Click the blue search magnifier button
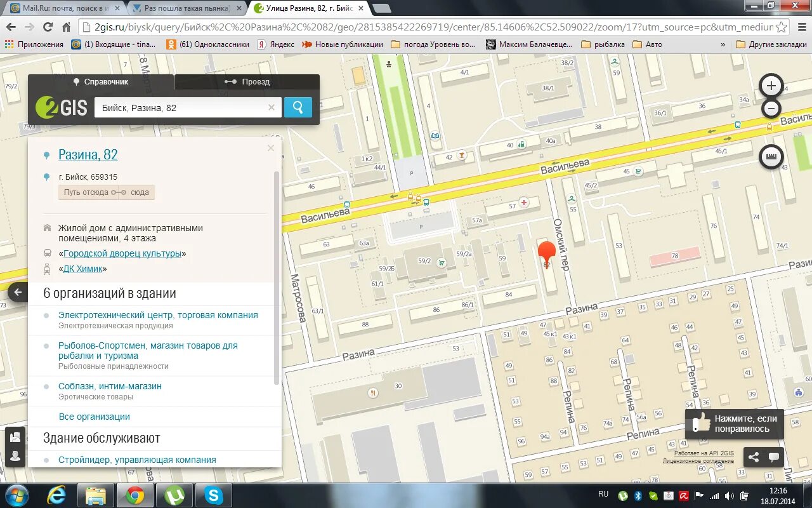The image size is (812, 508). tap(298, 107)
